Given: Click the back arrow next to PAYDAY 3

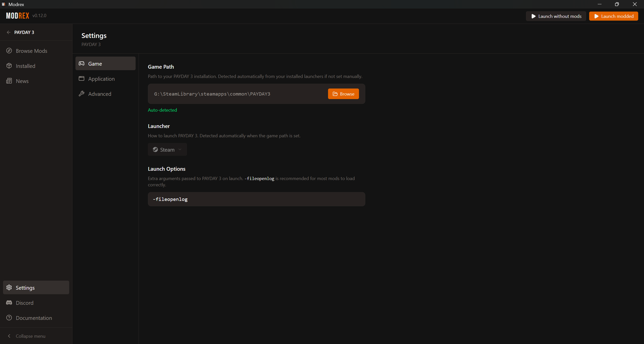Looking at the screenshot, I should click(x=9, y=32).
